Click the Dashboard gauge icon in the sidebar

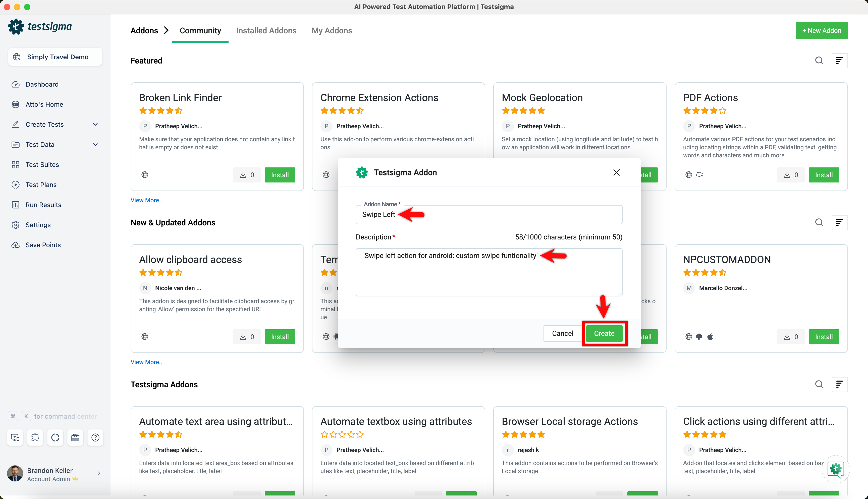[x=15, y=84]
